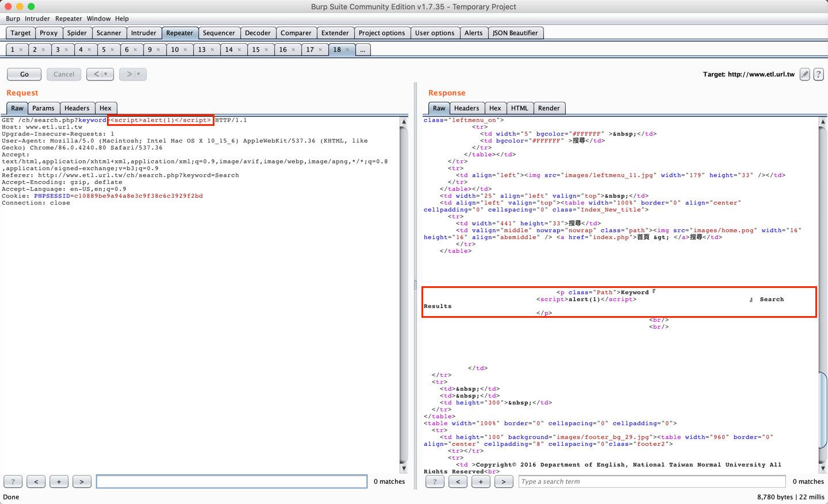The image size is (828, 504).
Task: Open the Help menu
Action: point(122,18)
